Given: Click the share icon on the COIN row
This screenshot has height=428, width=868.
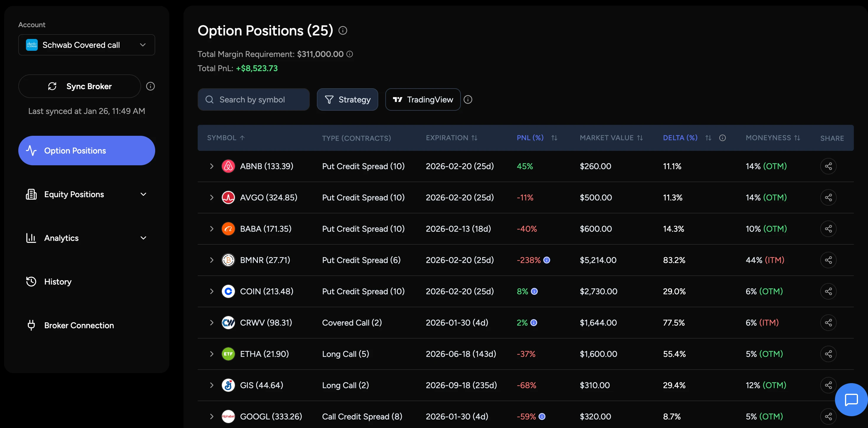Looking at the screenshot, I should click(828, 291).
